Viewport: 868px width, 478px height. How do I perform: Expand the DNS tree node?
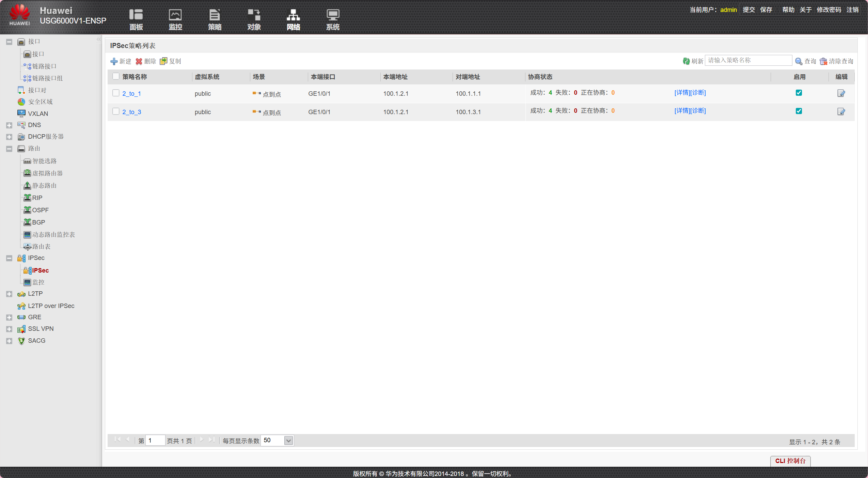[9, 125]
